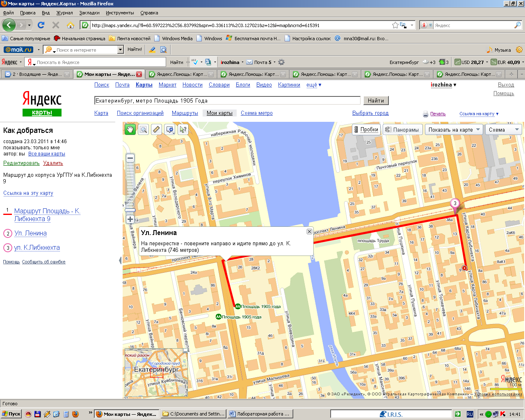
Task: Click the Yandex maps search input field
Action: point(227,100)
